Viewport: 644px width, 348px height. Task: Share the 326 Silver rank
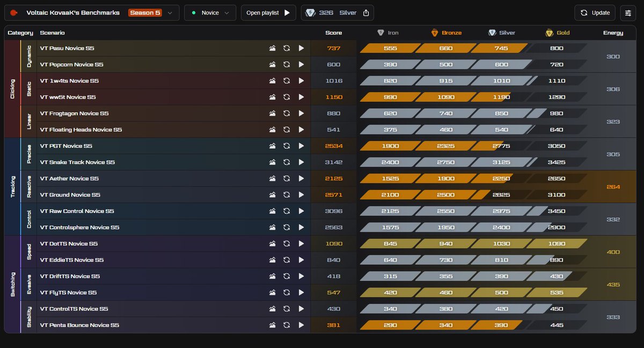366,13
